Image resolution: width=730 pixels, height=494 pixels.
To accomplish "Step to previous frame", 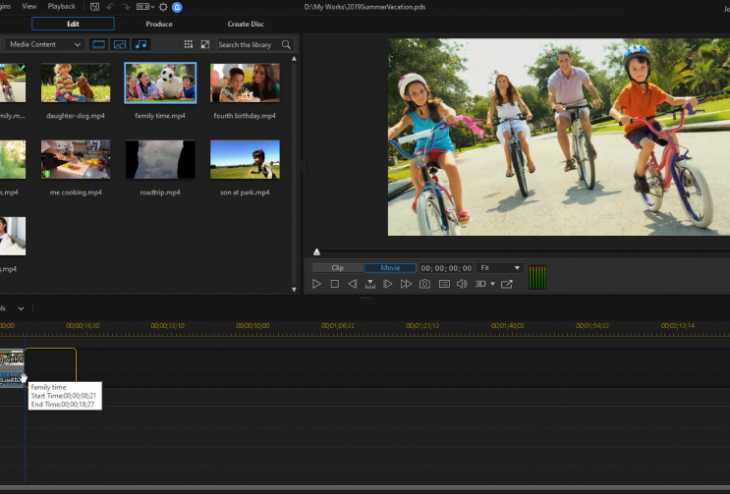I will point(352,284).
